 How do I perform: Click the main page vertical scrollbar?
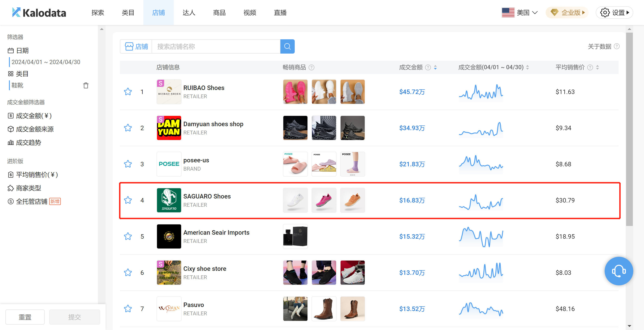click(629, 129)
